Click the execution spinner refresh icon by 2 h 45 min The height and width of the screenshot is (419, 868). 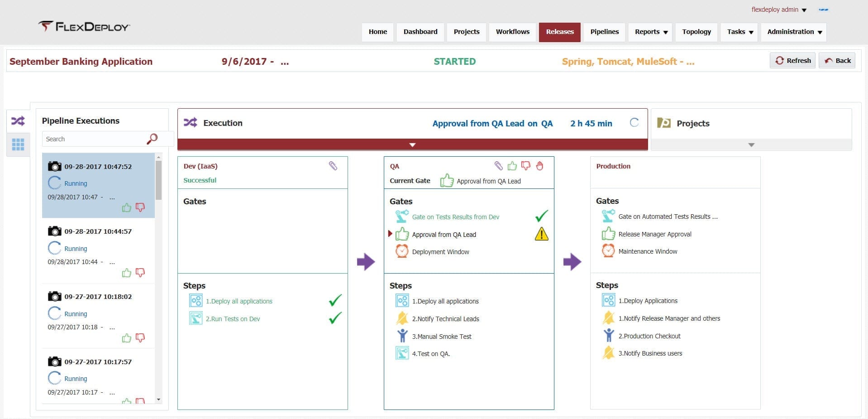[634, 122]
